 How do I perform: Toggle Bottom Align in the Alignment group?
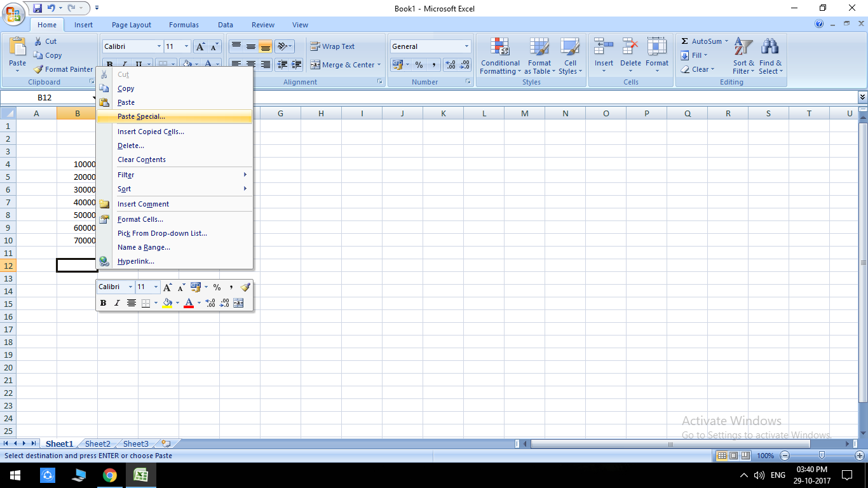[265, 46]
